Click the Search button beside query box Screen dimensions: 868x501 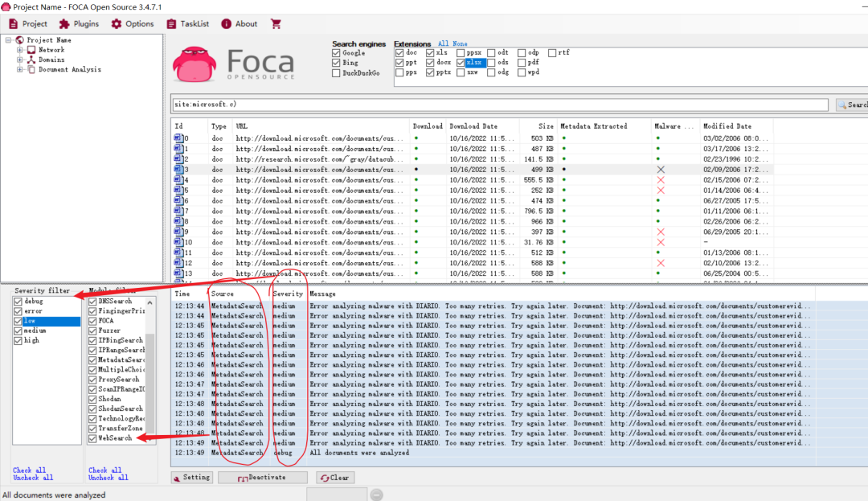[851, 105]
